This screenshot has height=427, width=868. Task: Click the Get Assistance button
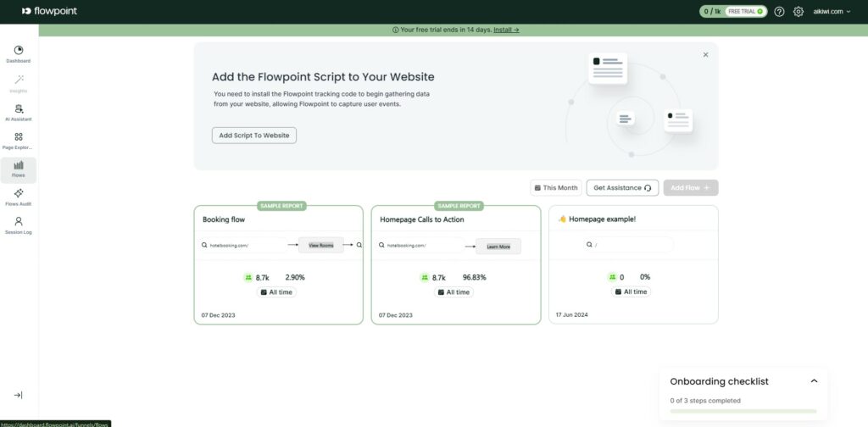coord(622,188)
